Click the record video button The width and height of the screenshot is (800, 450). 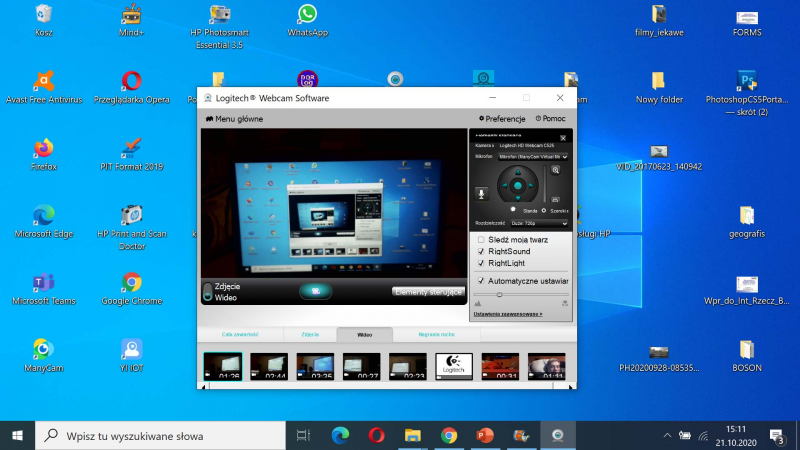[x=315, y=291]
